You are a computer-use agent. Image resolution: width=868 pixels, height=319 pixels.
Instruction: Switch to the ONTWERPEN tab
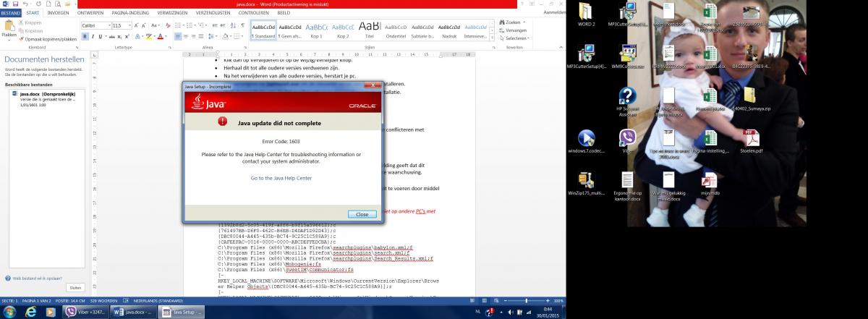[90, 13]
